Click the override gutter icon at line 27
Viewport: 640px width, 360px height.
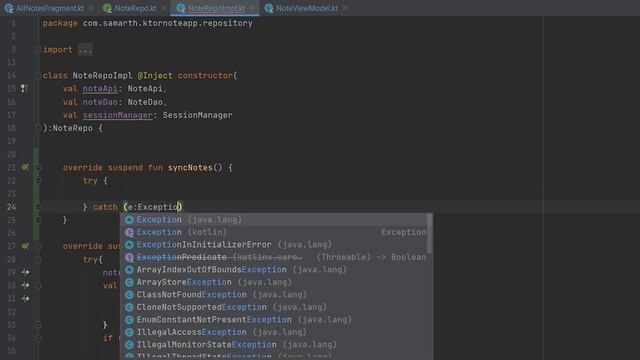point(25,246)
